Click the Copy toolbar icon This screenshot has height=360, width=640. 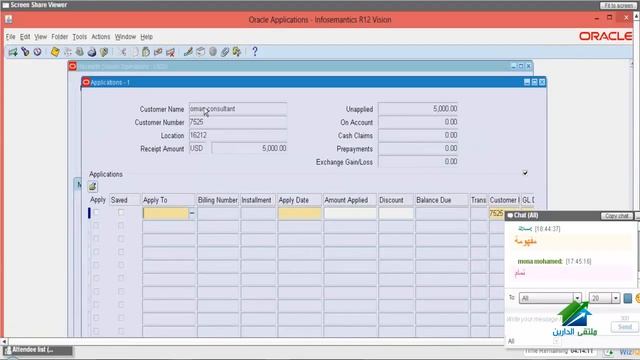click(134, 52)
